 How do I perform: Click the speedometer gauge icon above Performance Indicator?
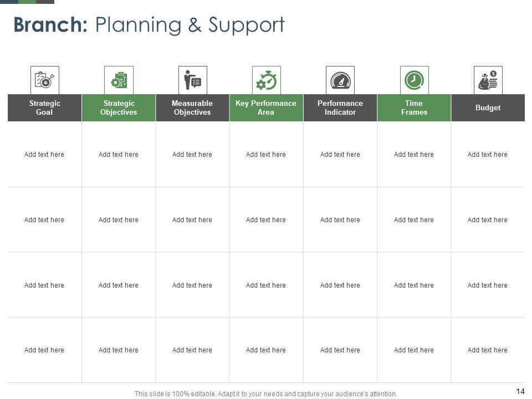(x=340, y=80)
